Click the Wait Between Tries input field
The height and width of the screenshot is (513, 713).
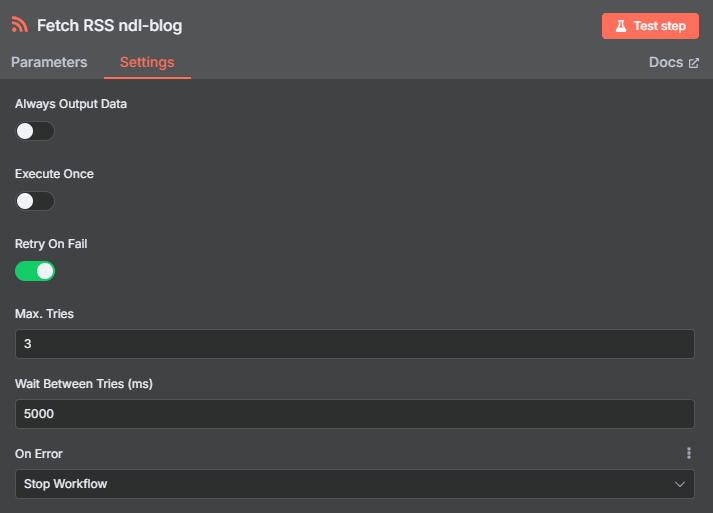355,414
